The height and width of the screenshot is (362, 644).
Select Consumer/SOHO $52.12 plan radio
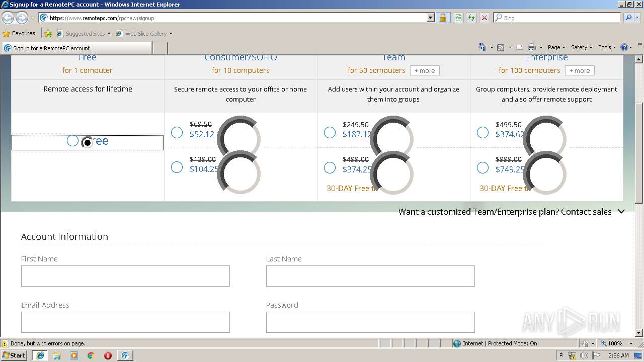click(x=177, y=132)
